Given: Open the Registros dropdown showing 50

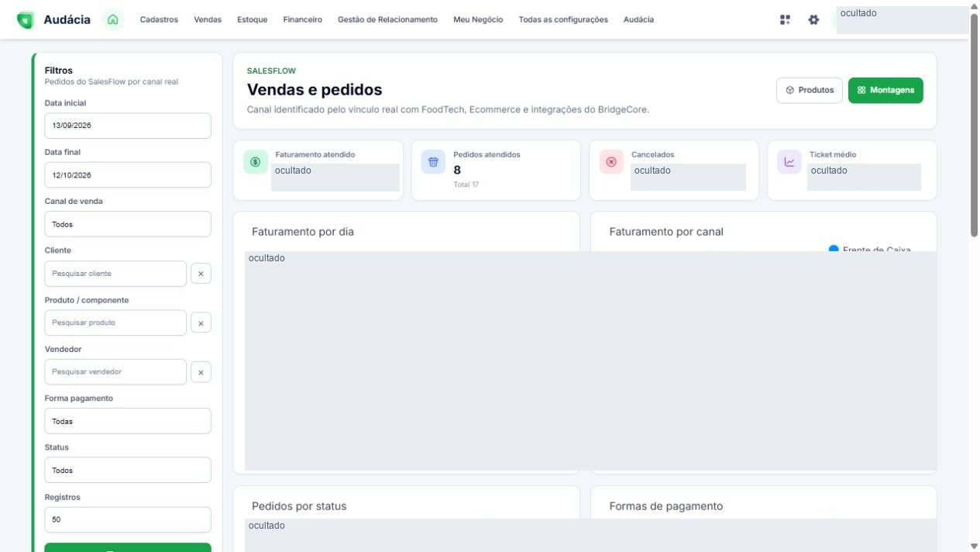Looking at the screenshot, I should pos(128,519).
